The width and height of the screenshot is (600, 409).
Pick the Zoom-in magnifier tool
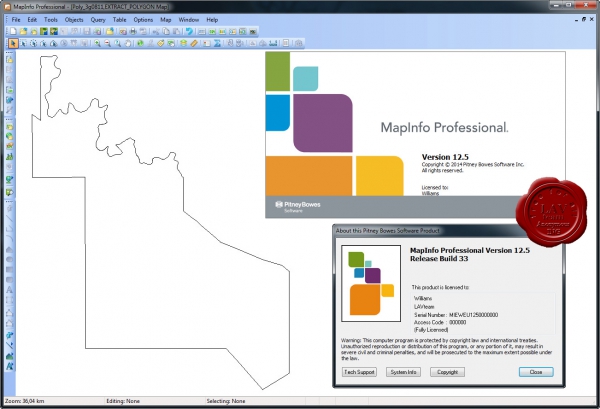point(97,43)
